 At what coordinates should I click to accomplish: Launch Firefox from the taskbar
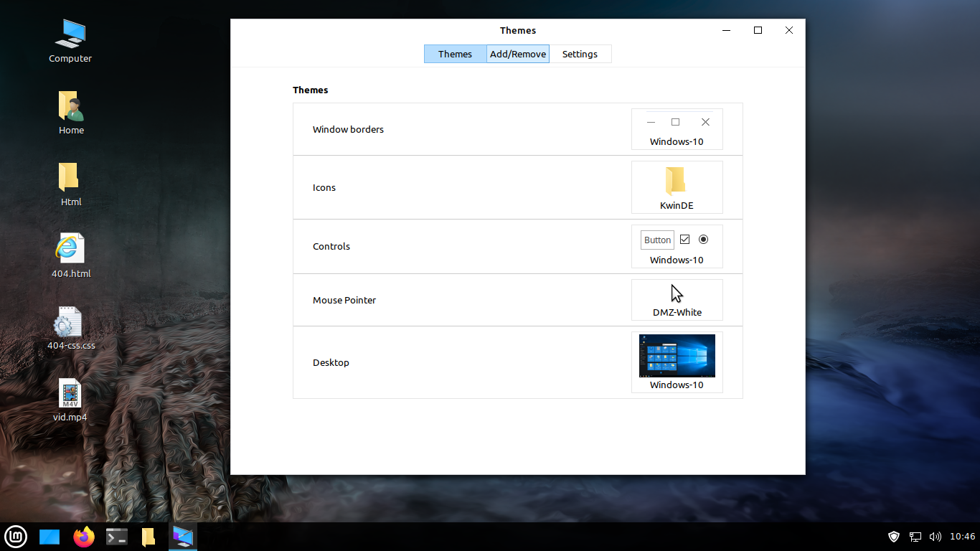pyautogui.click(x=84, y=537)
